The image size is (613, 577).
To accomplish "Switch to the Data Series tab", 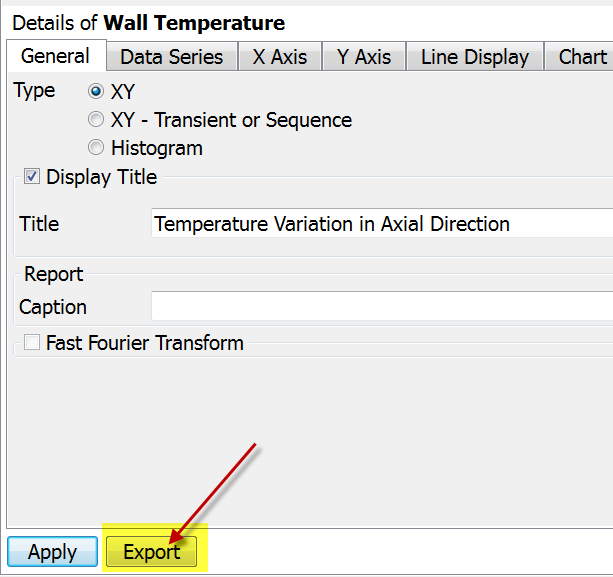I will tap(172, 57).
